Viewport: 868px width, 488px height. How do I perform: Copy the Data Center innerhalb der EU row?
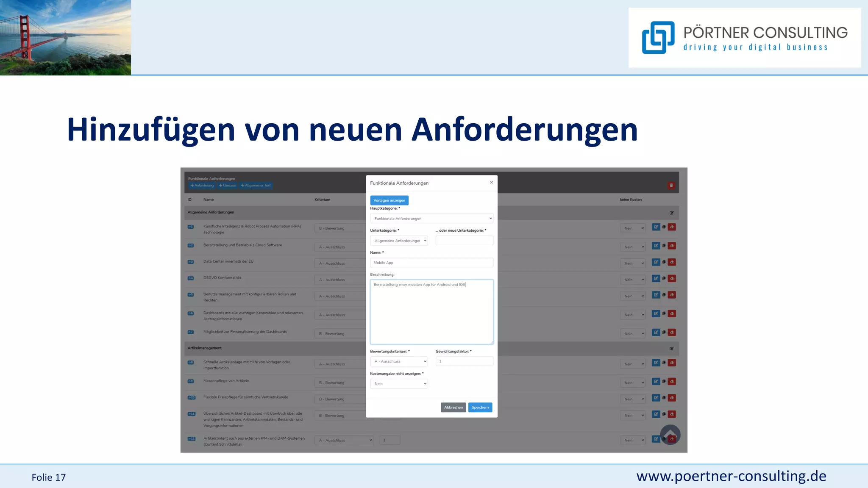click(664, 262)
